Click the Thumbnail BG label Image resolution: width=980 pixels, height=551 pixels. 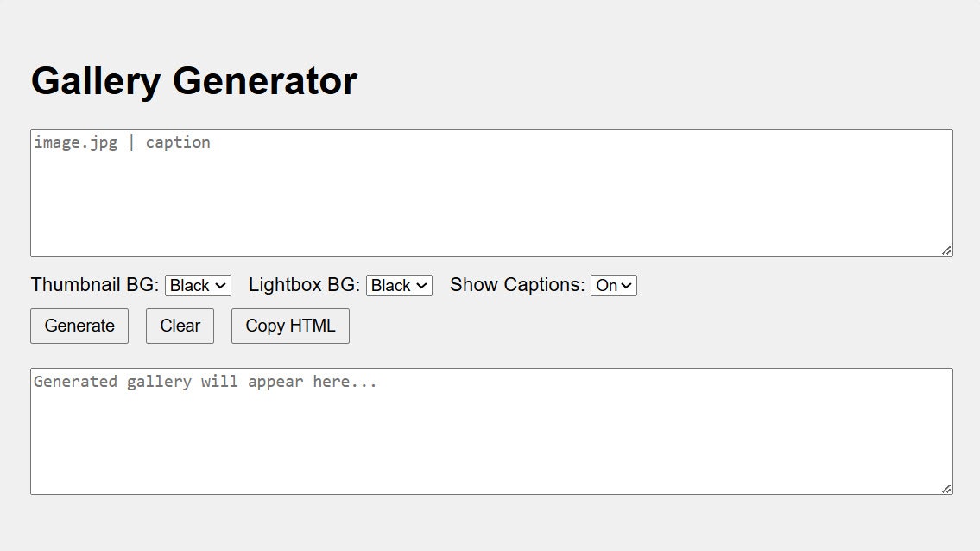[x=94, y=284]
